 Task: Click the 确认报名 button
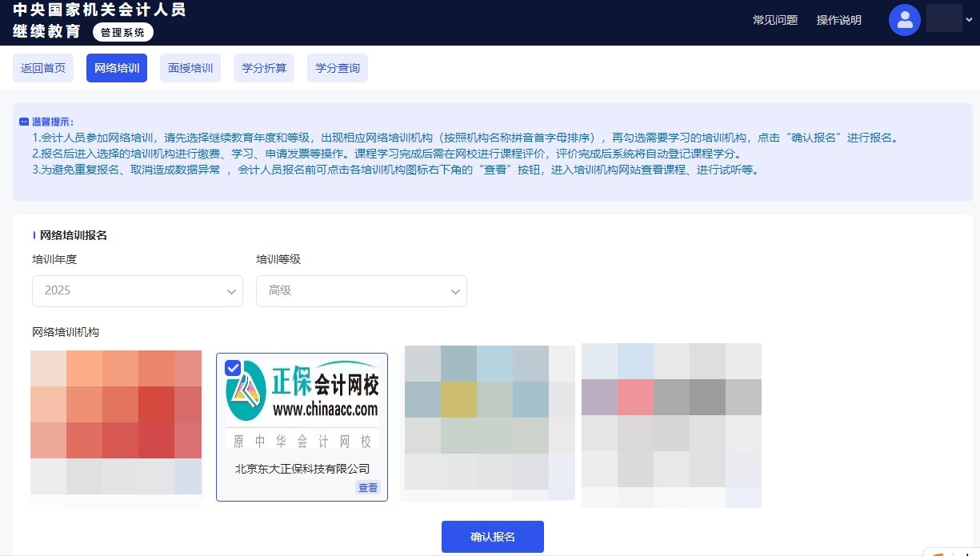click(492, 536)
